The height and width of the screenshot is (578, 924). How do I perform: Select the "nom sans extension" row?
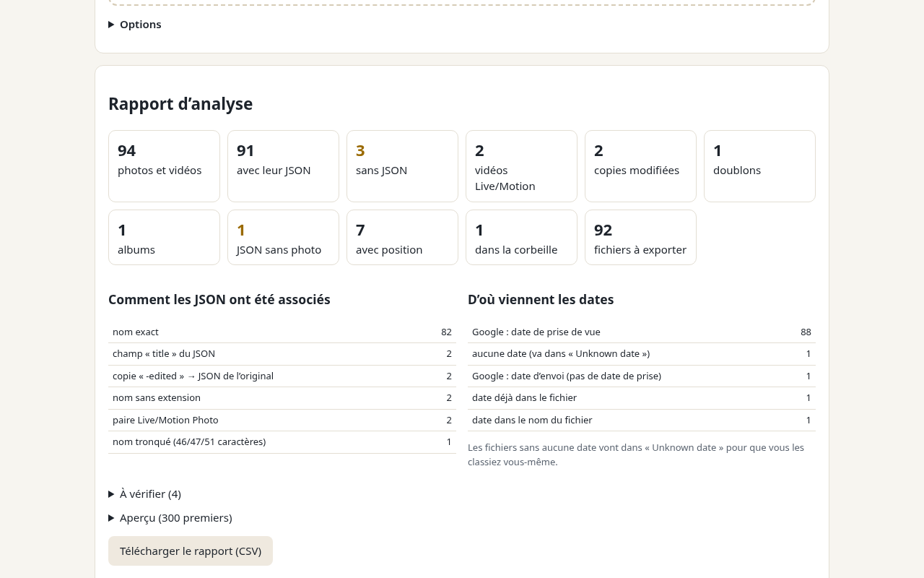(x=282, y=398)
